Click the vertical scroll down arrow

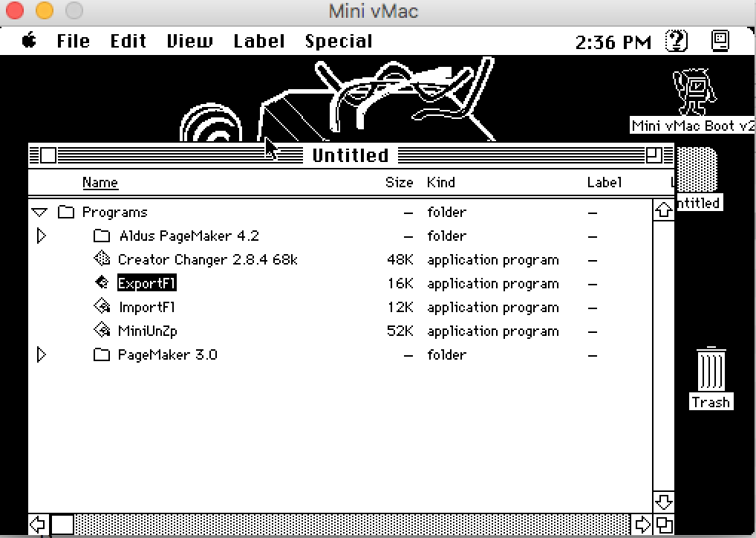[664, 502]
